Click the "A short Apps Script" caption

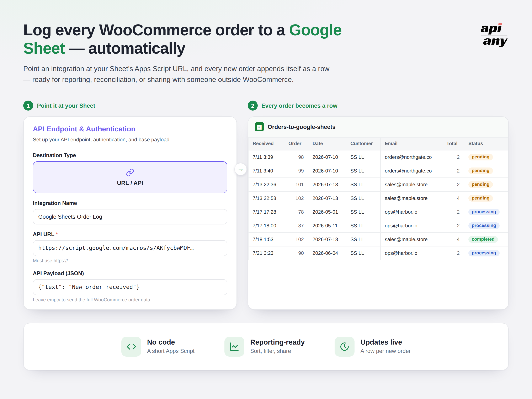click(171, 351)
